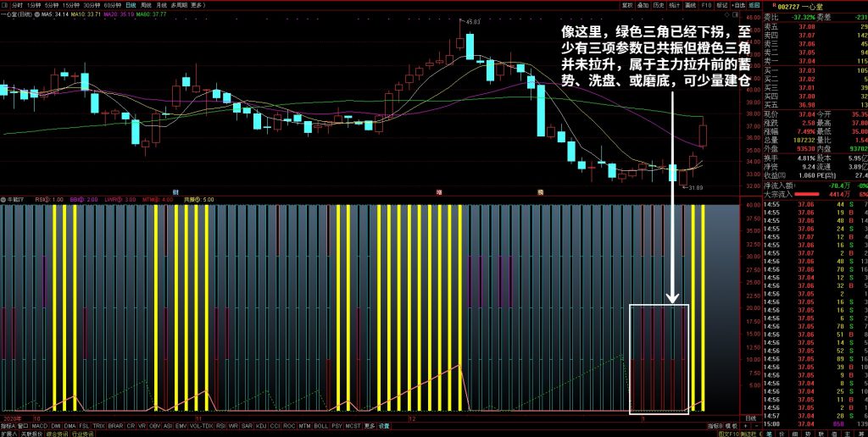Toggle 复权 price adjustment
The width and height of the screenshot is (868, 437).
click(626, 5)
